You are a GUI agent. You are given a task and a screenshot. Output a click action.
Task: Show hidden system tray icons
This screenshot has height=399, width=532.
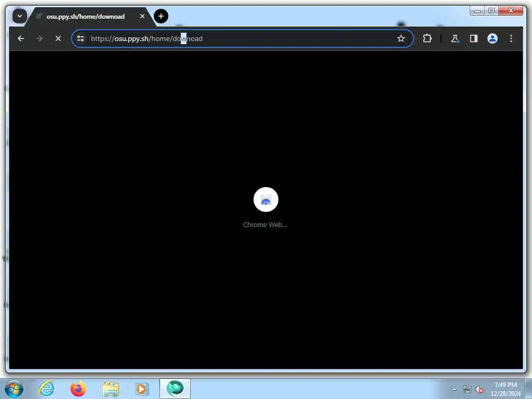click(454, 389)
